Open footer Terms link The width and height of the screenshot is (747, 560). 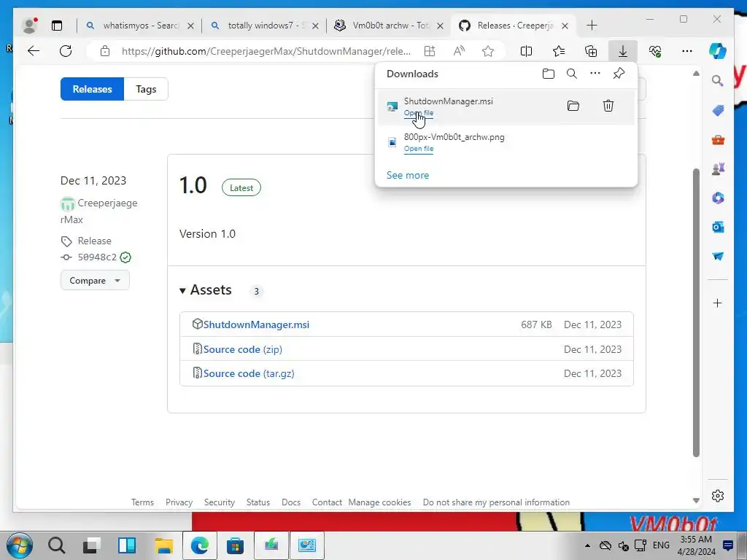pos(142,502)
